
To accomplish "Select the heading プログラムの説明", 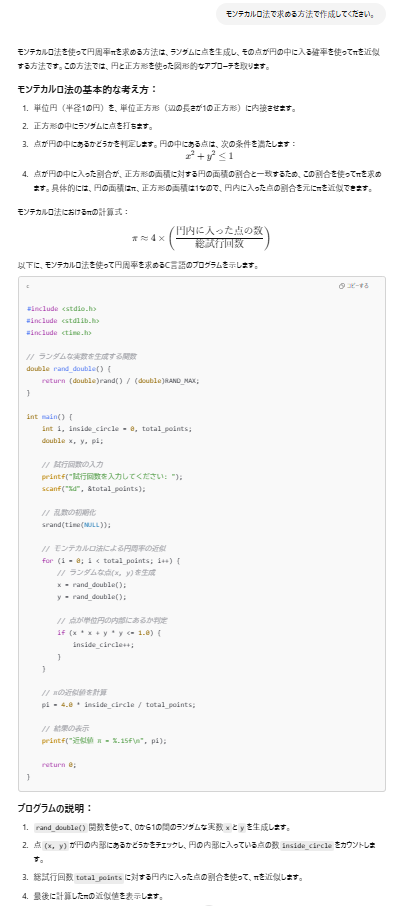I will [x=55, y=808].
